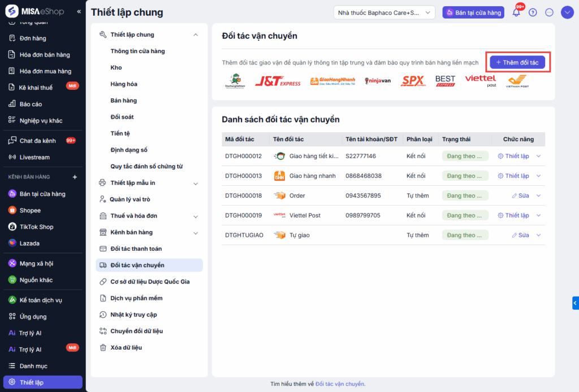
Task: Add a sales channel with plus icon
Action: [75, 177]
